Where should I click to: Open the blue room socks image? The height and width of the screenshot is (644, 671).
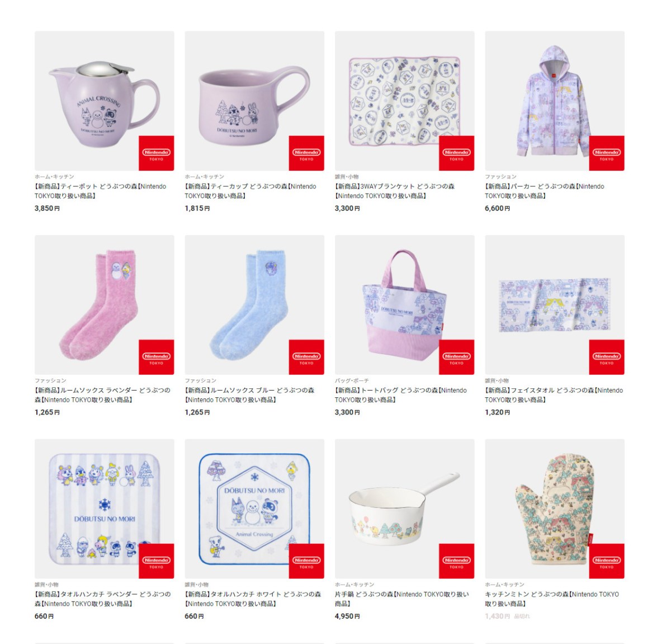[x=254, y=305]
